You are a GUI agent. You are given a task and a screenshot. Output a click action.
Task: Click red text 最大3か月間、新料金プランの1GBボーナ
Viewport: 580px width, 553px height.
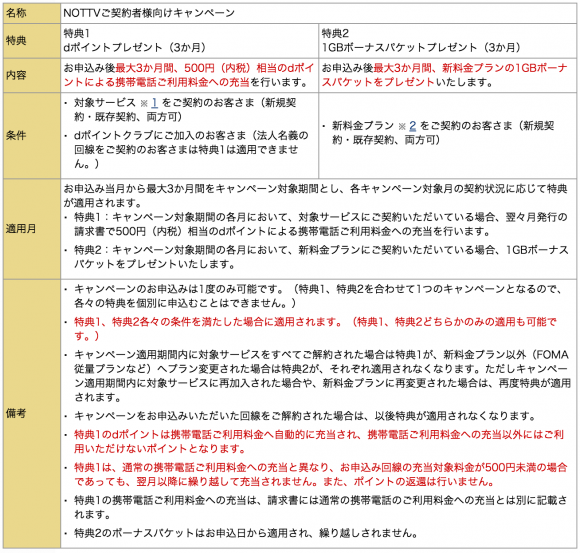coord(471,68)
